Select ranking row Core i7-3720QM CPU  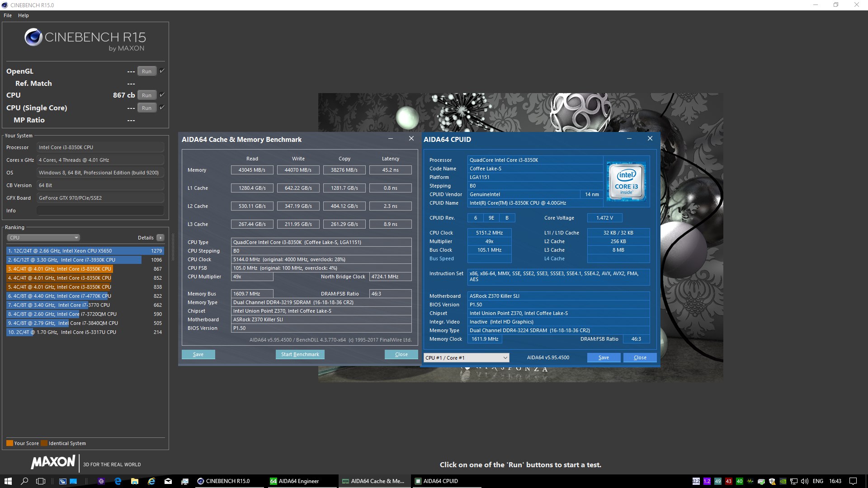tap(85, 314)
